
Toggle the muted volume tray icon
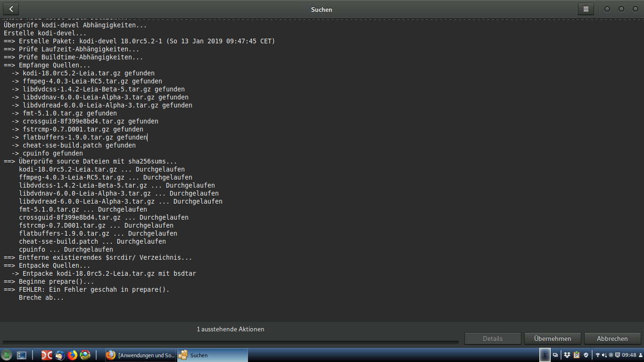click(x=604, y=355)
